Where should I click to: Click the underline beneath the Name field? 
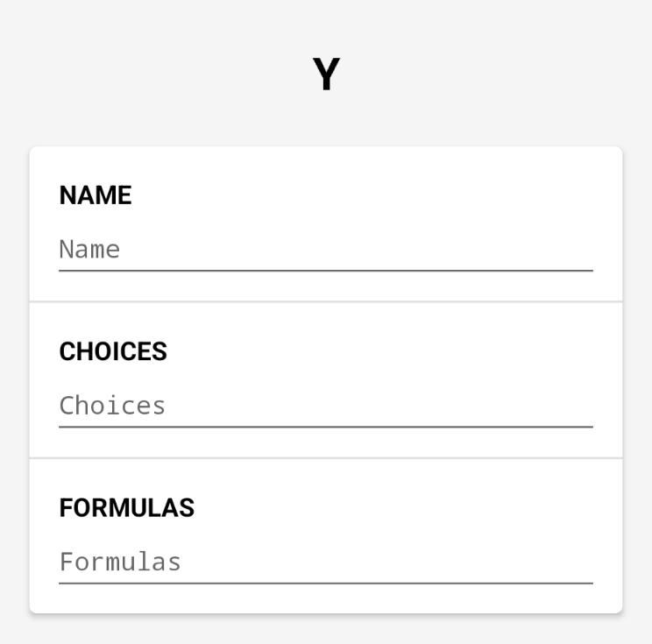tap(325, 271)
